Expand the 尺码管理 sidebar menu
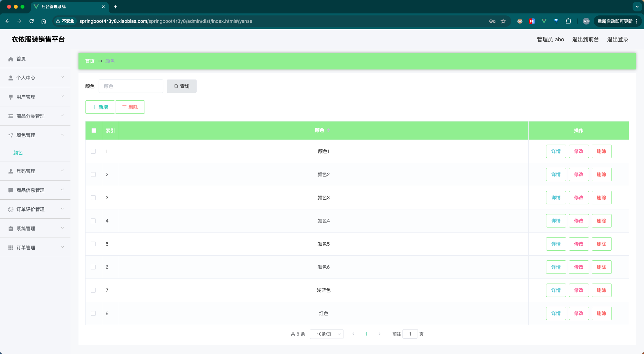 click(35, 171)
